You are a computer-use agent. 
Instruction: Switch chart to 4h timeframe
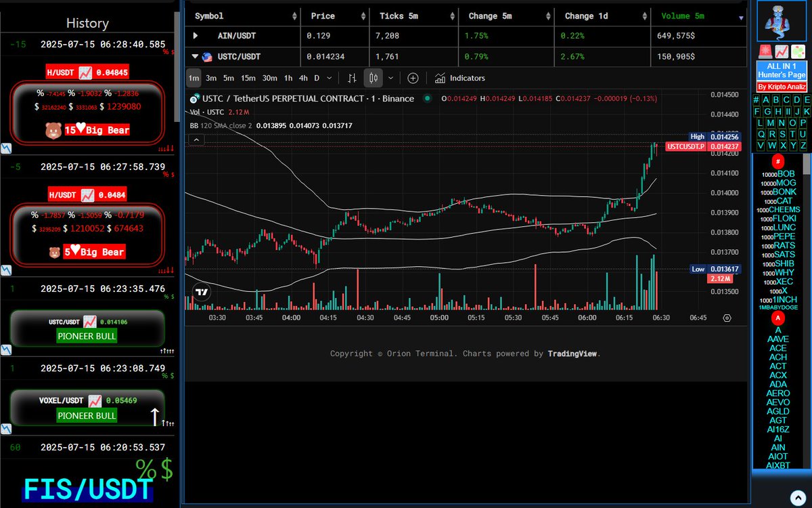coord(303,78)
